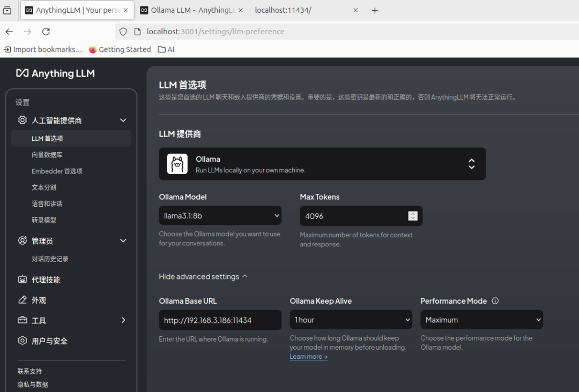
Task: Click the Performance Mode info icon
Action: click(x=495, y=301)
